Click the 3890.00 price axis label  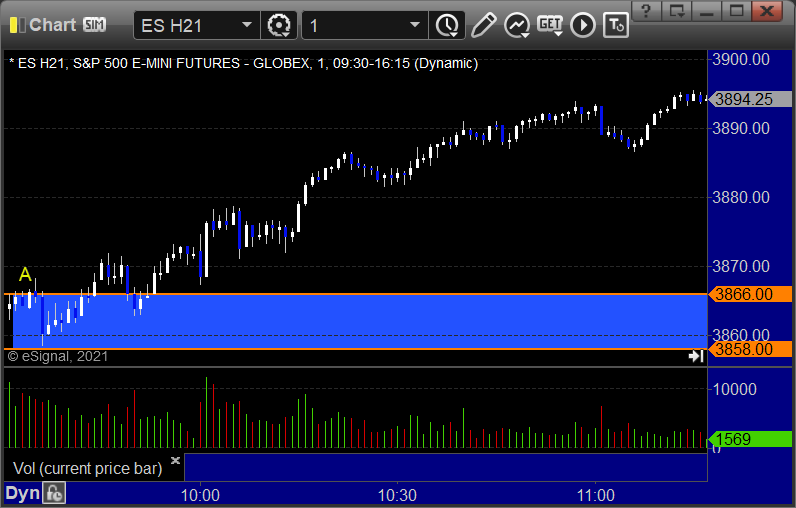(741, 128)
